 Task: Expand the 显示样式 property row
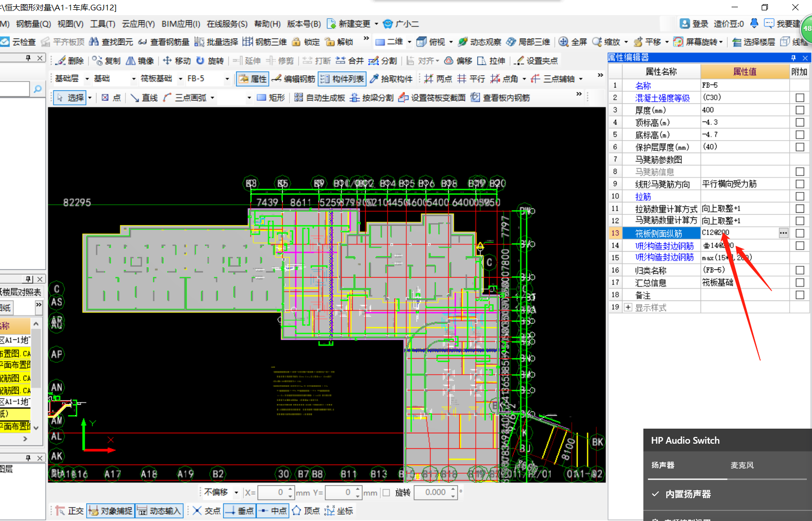tap(628, 307)
